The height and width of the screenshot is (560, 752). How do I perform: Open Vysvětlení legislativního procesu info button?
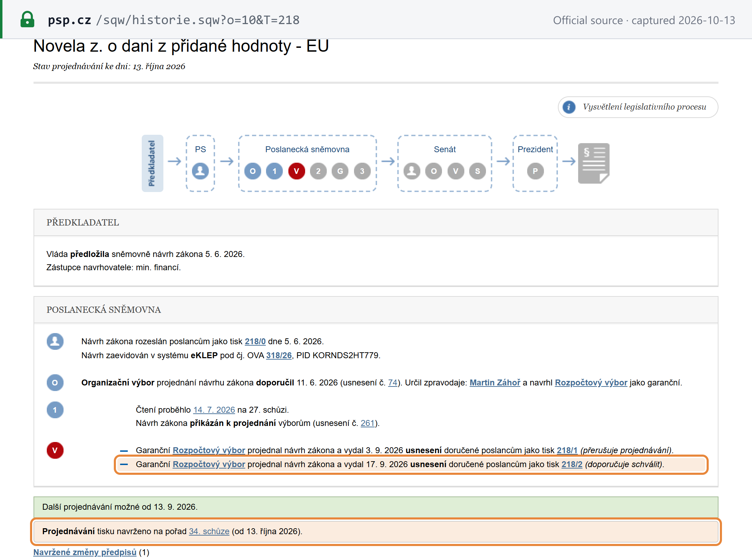coord(637,107)
